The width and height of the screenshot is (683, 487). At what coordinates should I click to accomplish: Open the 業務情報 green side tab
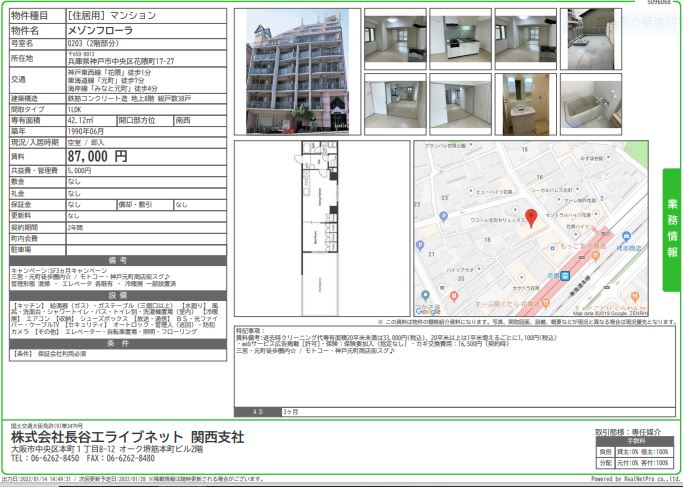[672, 230]
